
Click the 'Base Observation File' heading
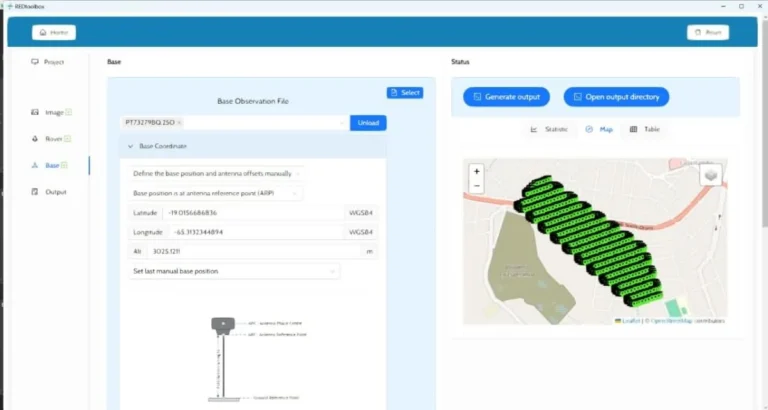pos(253,101)
